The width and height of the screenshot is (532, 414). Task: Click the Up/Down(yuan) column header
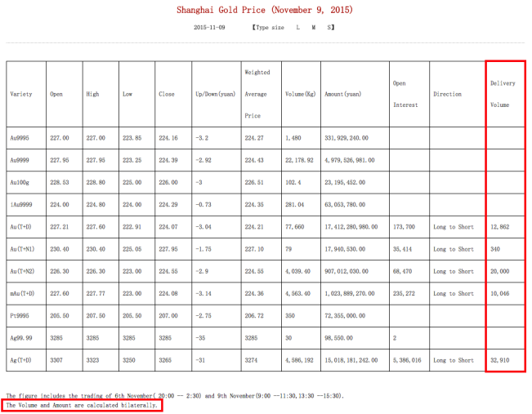216,94
